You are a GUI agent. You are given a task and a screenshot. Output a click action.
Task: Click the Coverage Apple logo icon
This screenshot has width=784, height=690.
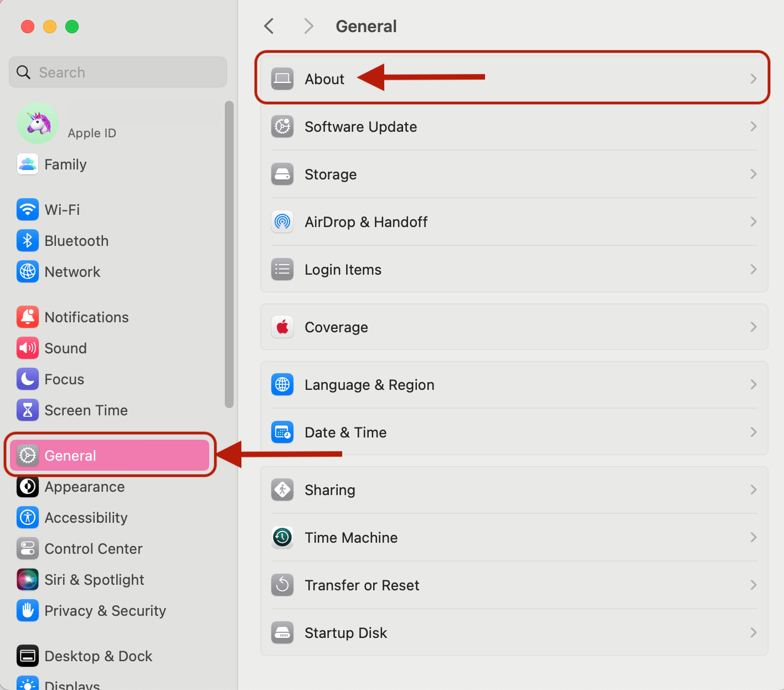pyautogui.click(x=282, y=327)
